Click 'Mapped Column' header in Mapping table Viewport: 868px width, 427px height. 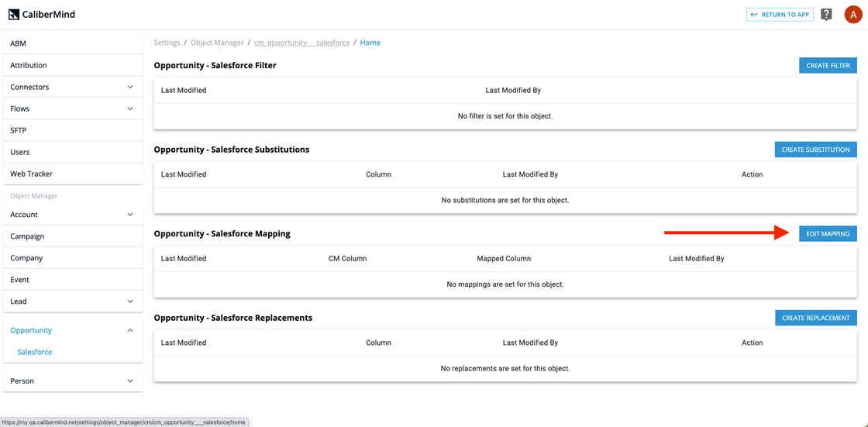[x=504, y=259]
